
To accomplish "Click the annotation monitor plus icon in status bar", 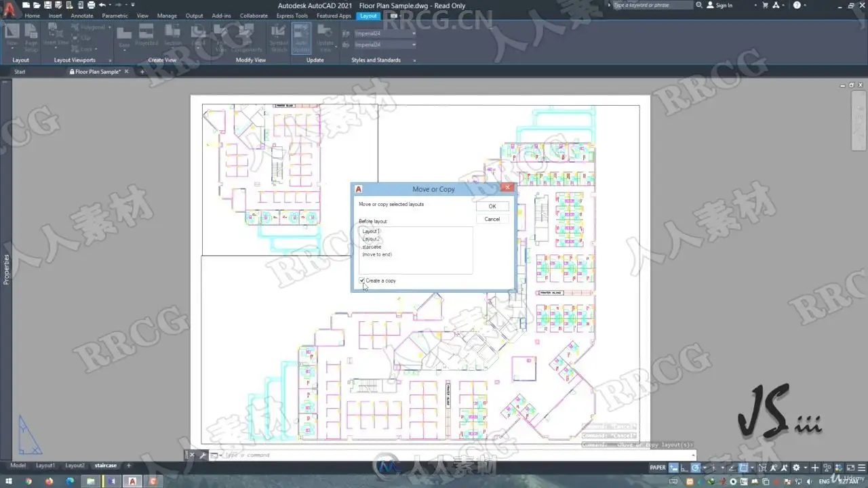I will click(x=815, y=468).
